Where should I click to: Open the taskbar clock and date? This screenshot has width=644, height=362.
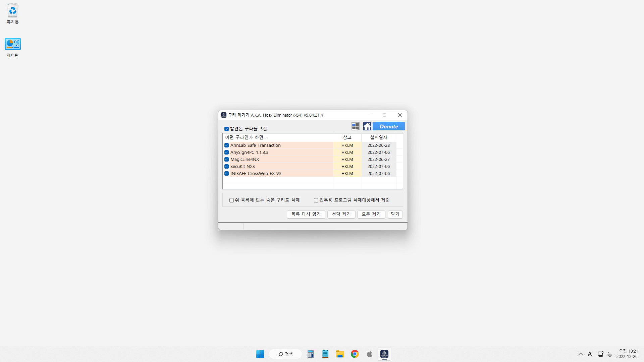627,354
